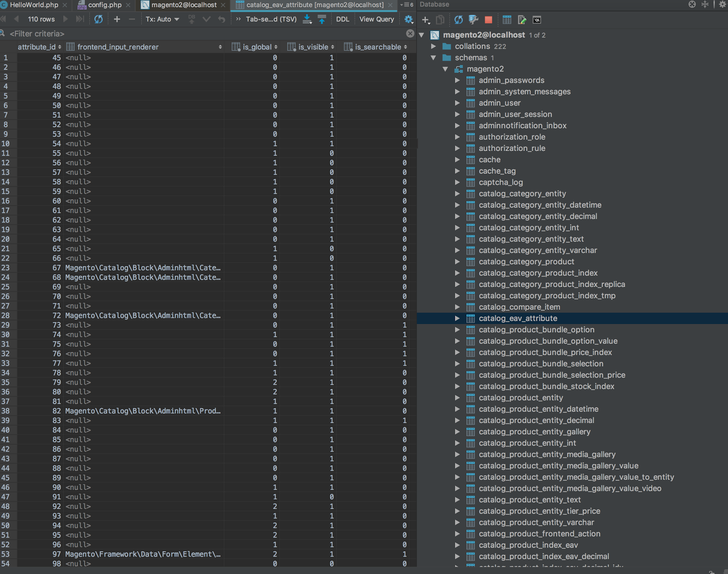Image resolution: width=728 pixels, height=574 pixels.
Task: Collapse the schemas folder
Action: tap(433, 58)
